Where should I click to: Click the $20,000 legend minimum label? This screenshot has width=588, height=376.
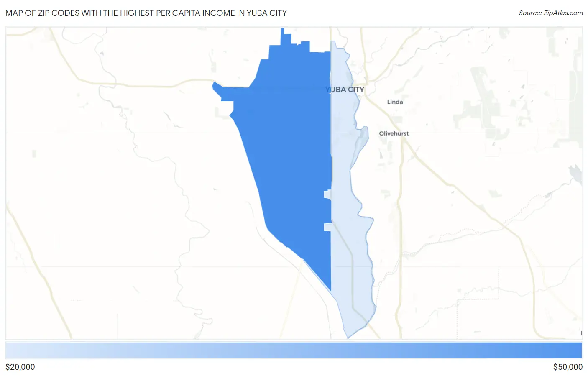20,367
